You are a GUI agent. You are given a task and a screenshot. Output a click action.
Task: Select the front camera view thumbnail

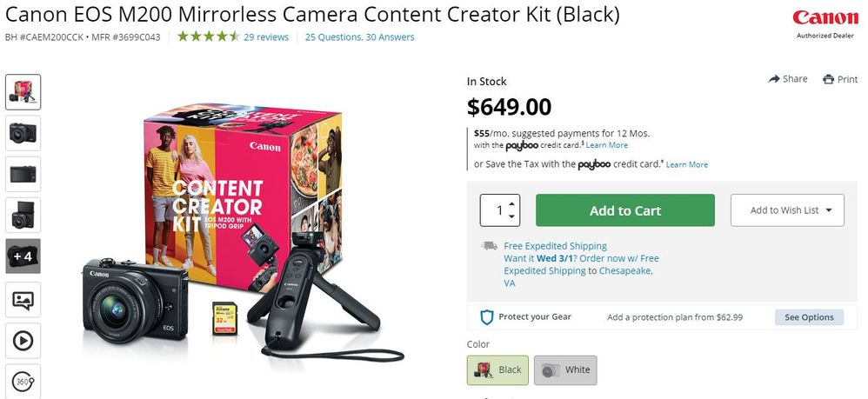coord(23,133)
